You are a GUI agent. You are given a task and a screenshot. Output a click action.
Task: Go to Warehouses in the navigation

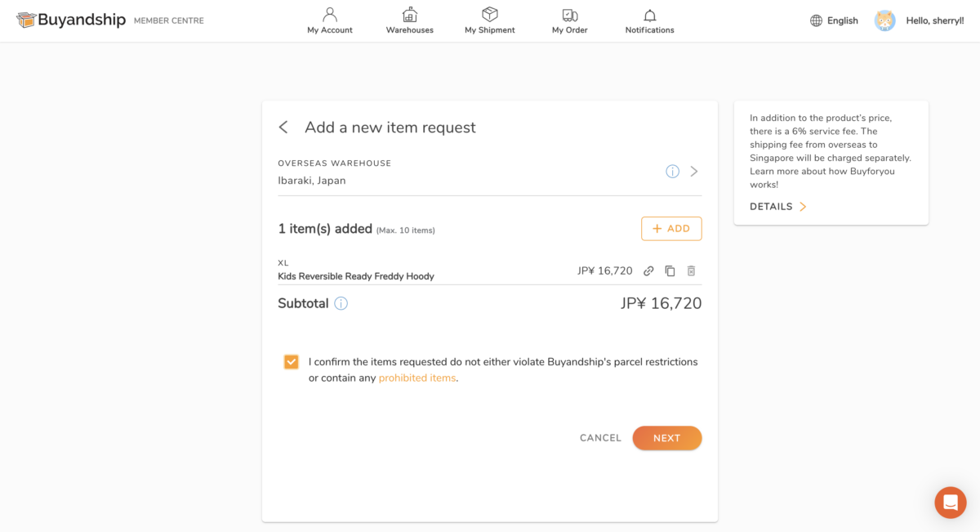410,21
